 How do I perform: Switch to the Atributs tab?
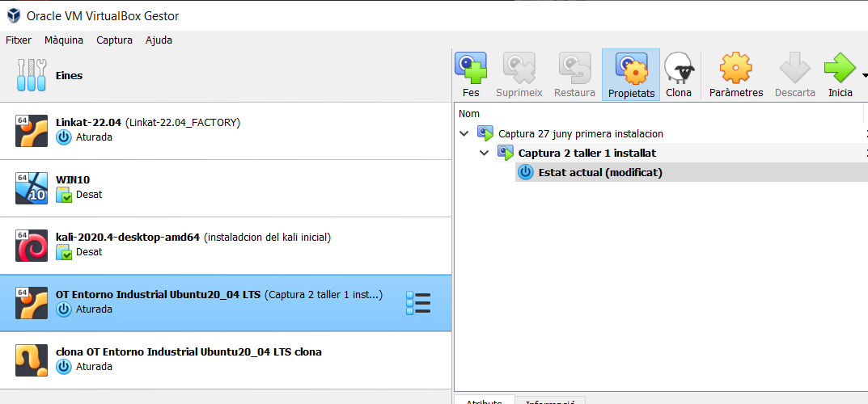[485, 400]
